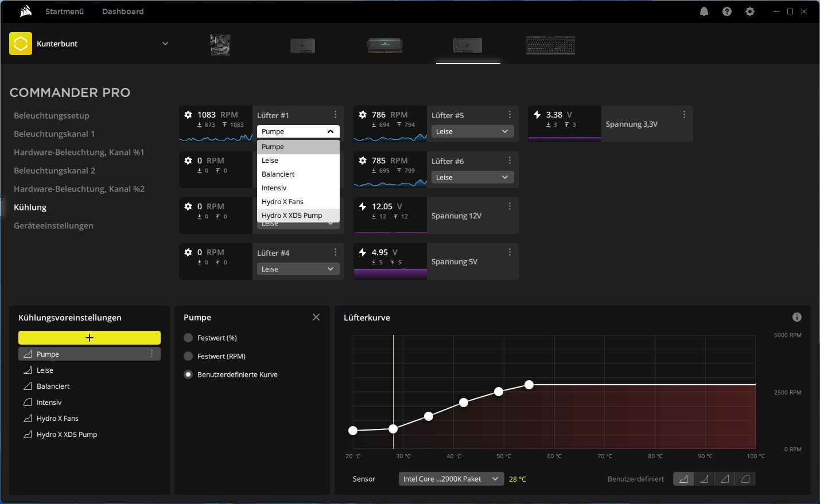This screenshot has width=820, height=504.
Task: Open the Startmenü tab
Action: [x=65, y=11]
